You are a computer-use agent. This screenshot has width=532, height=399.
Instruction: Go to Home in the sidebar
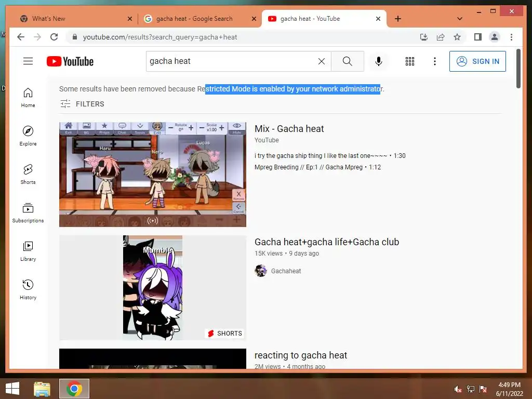(28, 98)
